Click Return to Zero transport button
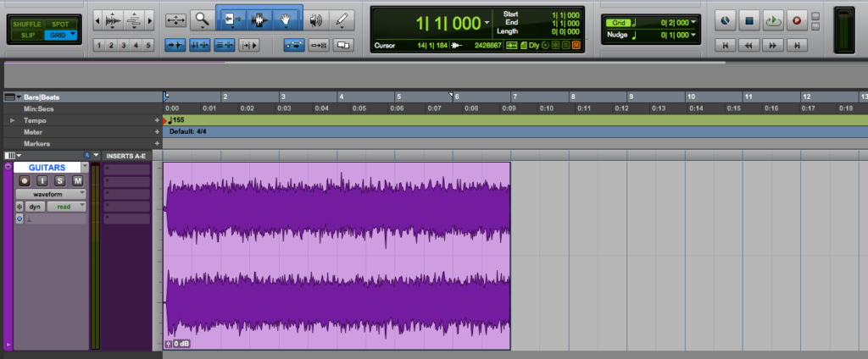 [725, 46]
